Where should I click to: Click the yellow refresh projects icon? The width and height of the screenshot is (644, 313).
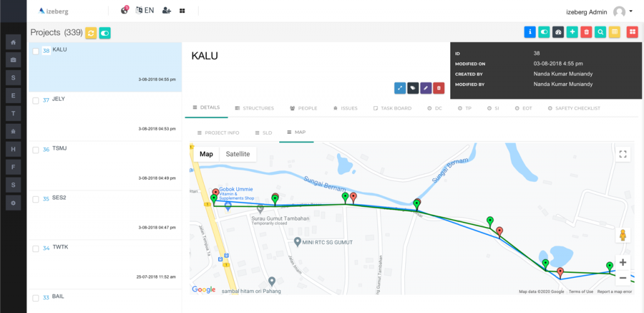[x=91, y=33]
